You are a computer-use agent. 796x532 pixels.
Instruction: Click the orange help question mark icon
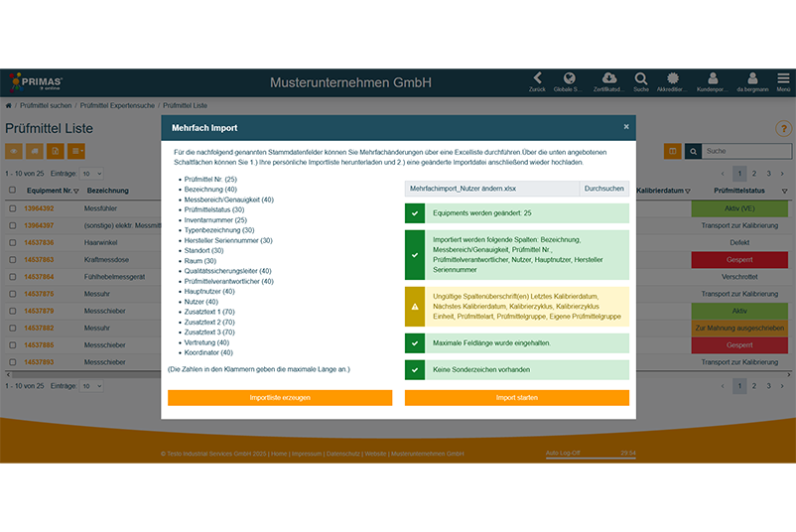click(x=782, y=128)
